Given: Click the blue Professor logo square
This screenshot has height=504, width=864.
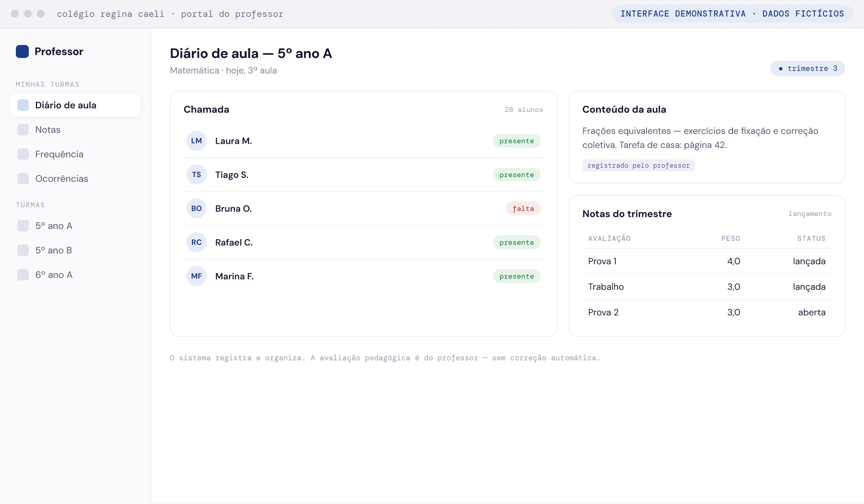Looking at the screenshot, I should 22,51.
